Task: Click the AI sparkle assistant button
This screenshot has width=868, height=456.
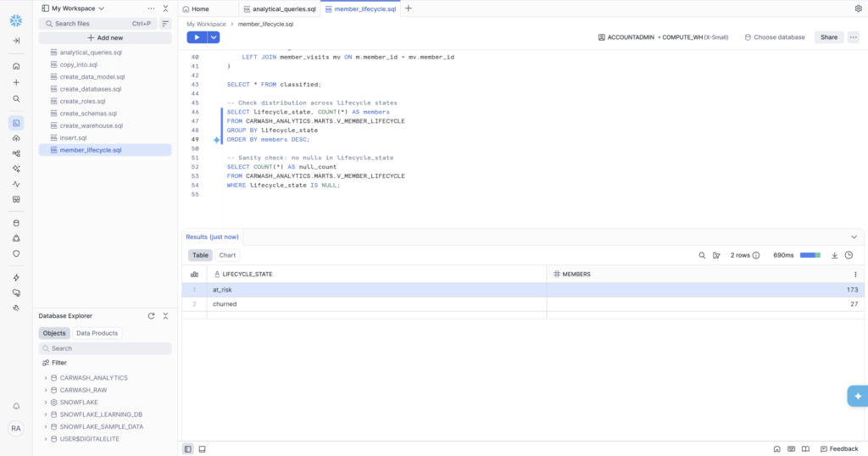Action: (x=857, y=396)
